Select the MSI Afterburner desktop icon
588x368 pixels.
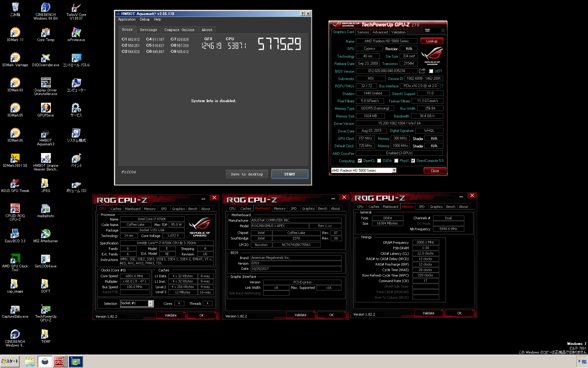point(46,236)
